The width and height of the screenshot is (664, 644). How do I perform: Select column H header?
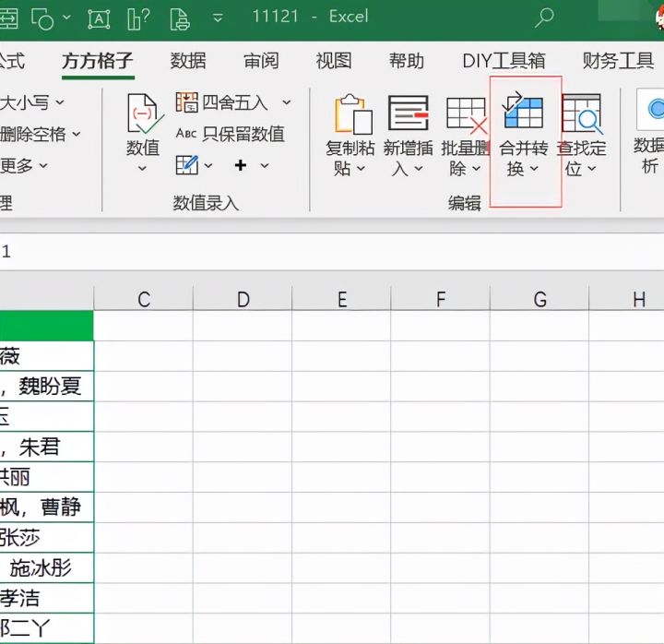[x=627, y=299]
